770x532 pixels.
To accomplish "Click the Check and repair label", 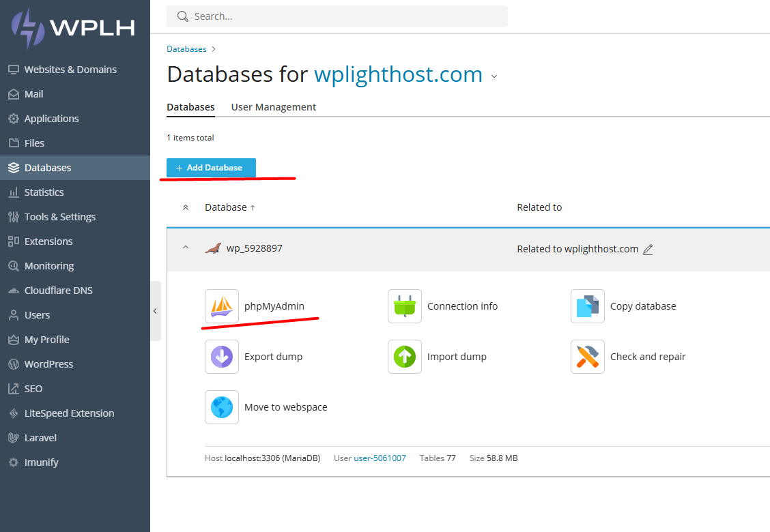I will click(x=648, y=357).
